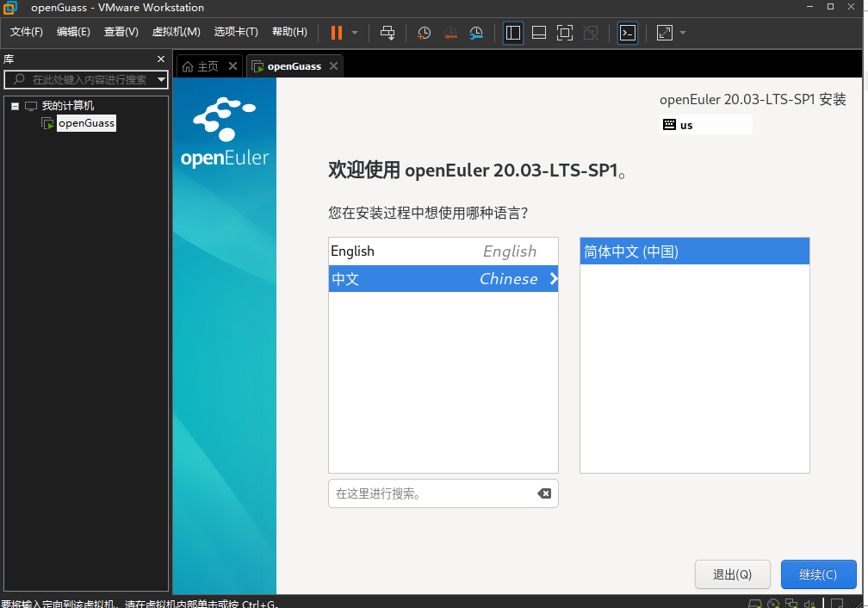This screenshot has height=608, width=868.
Task: Open the stretch display dropdown arrow
Action: tap(683, 33)
